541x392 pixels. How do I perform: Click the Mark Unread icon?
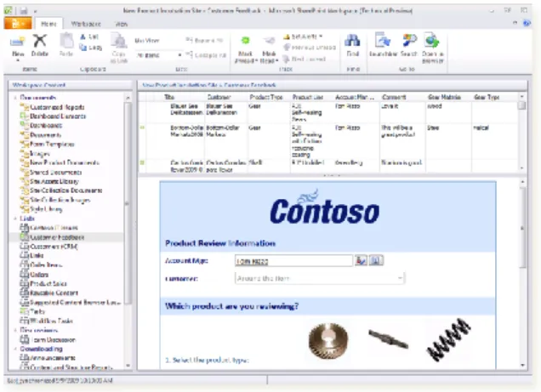coord(245,41)
